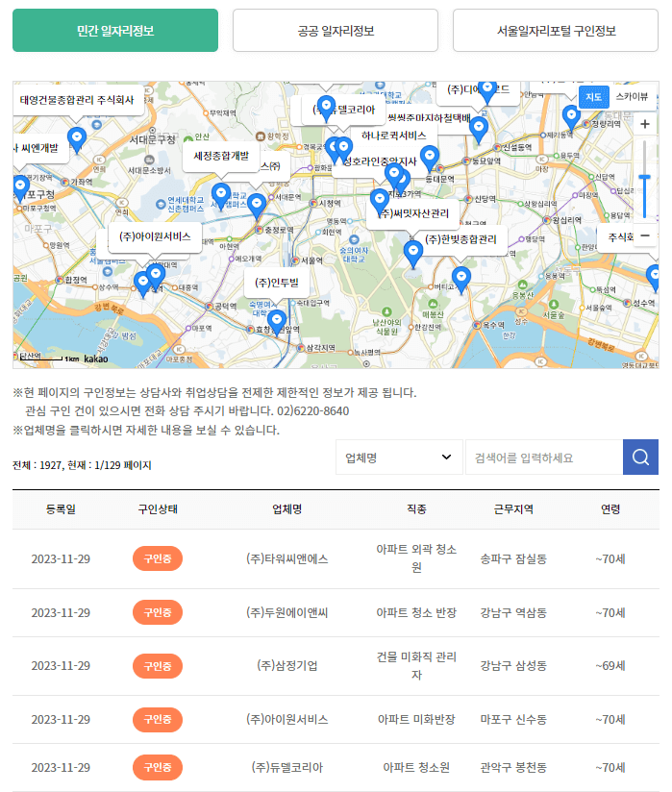
Task: Zoom out the map with minus button
Action: [x=645, y=235]
